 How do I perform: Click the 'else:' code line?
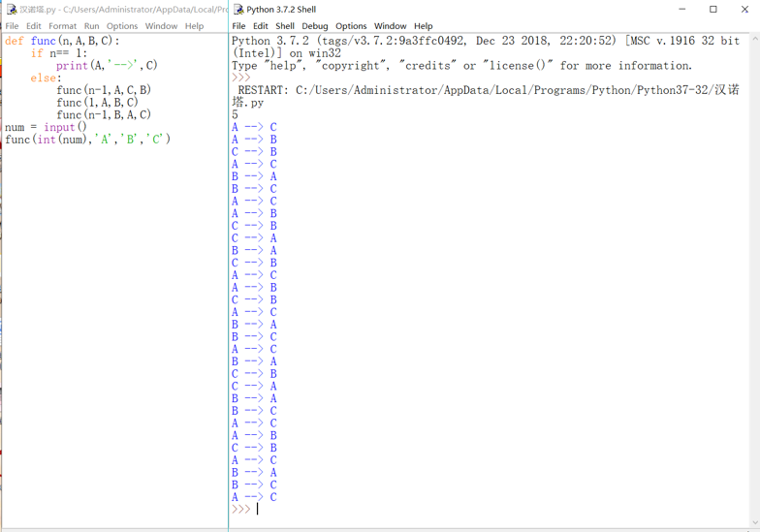47,78
